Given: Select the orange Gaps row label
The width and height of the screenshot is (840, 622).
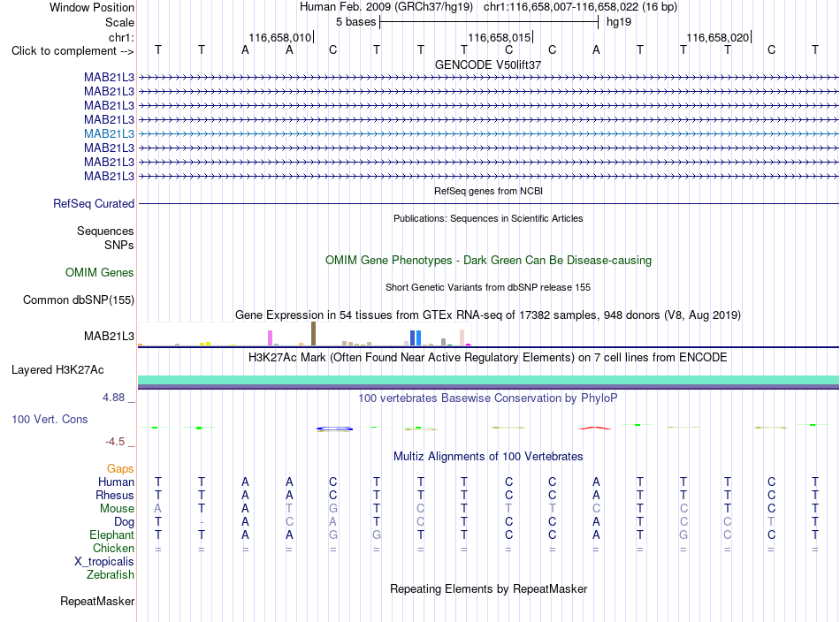Looking at the screenshot, I should coord(120,469).
